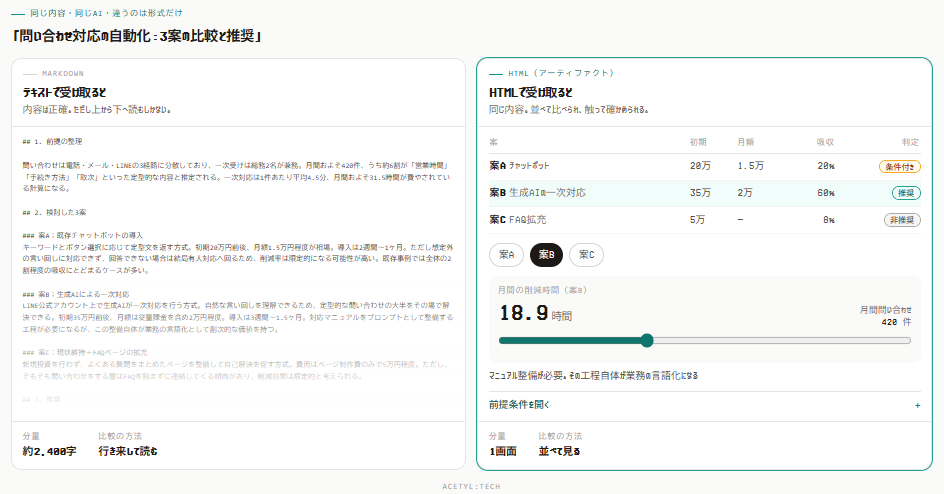The width and height of the screenshot is (944, 494).
Task: Click the ## 2. 検討した3案 markdown heading
Action: pyautogui.click(x=54, y=212)
